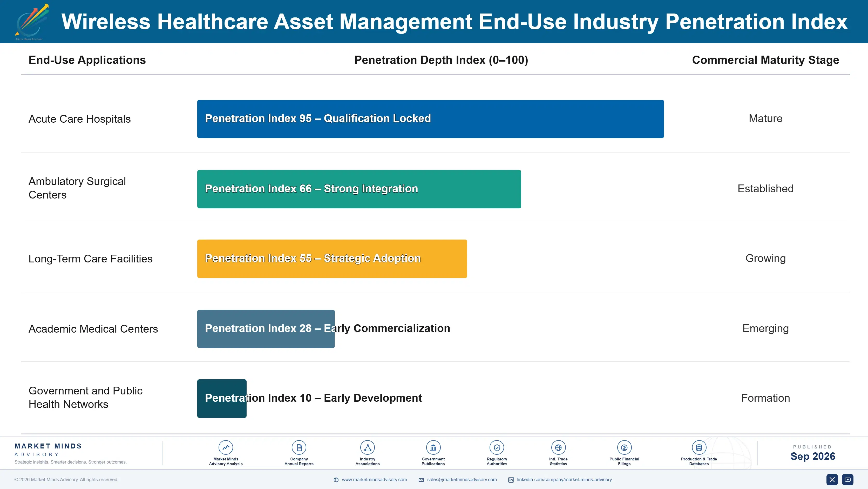Open the X social media icon
868x489 pixels.
pyautogui.click(x=832, y=480)
